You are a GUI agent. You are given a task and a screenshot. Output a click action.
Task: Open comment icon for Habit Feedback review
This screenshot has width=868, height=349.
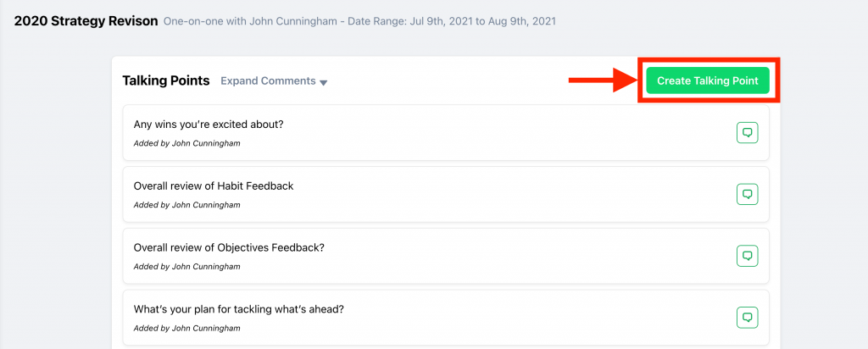[x=747, y=194]
